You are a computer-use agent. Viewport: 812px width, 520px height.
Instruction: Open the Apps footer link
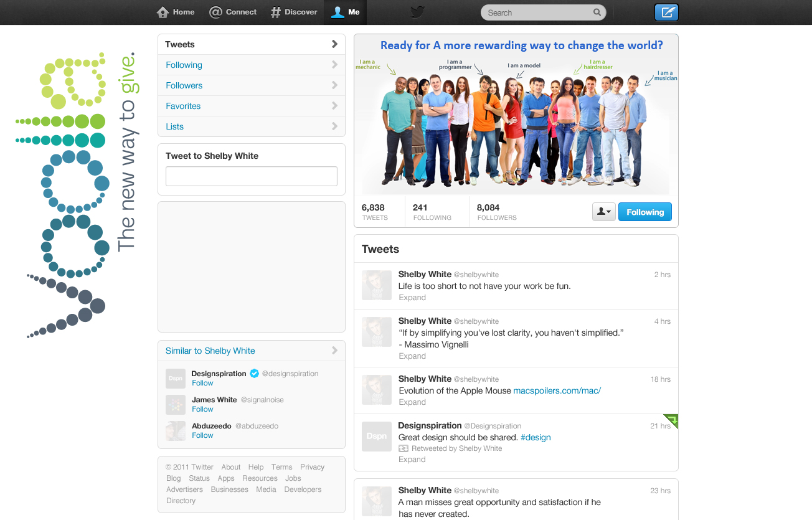tap(226, 478)
